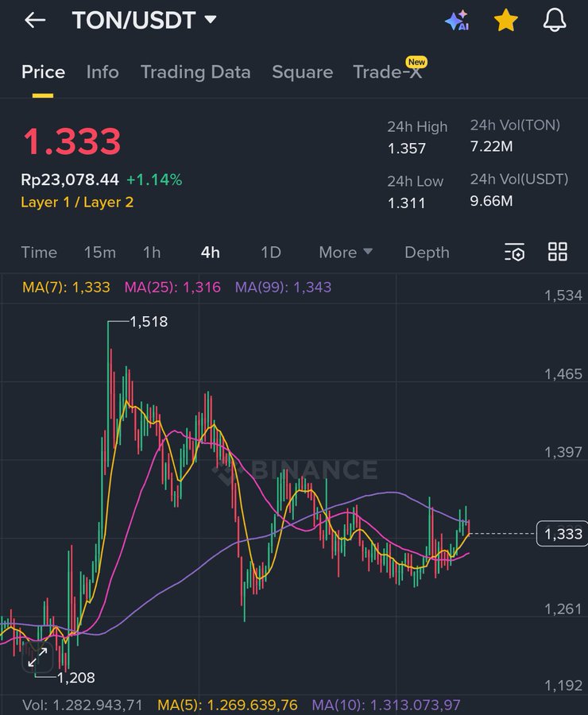This screenshot has width=588, height=715.
Task: Tap the Rp23,078.44 converted price
Action: click(70, 180)
